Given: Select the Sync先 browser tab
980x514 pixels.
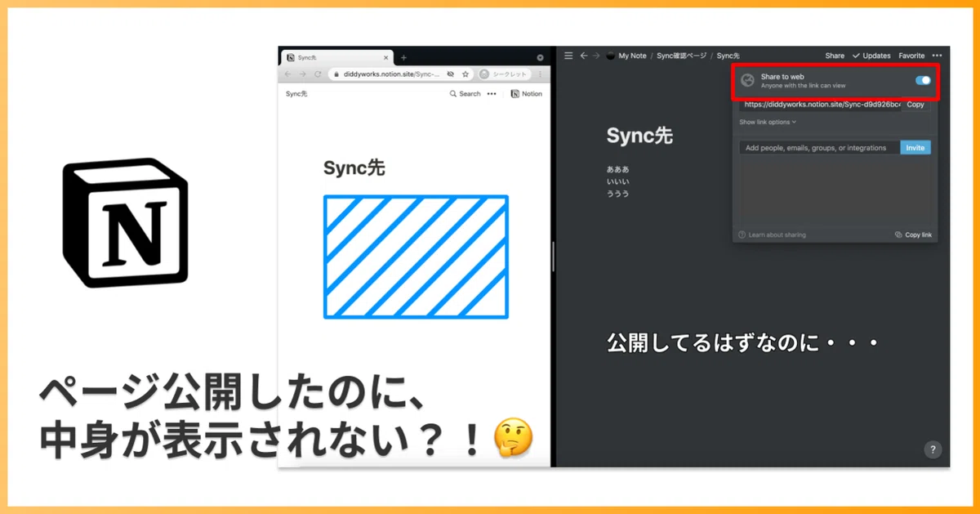Looking at the screenshot, I should [x=336, y=57].
